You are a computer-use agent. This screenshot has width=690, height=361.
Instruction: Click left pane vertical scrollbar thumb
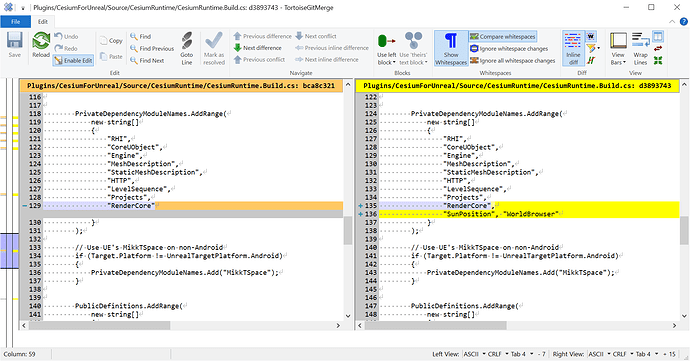click(348, 230)
